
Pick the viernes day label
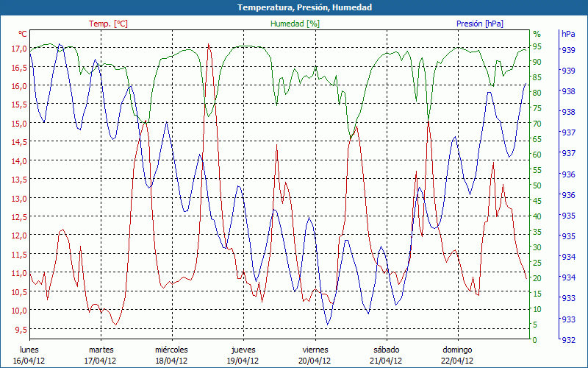[314, 350]
